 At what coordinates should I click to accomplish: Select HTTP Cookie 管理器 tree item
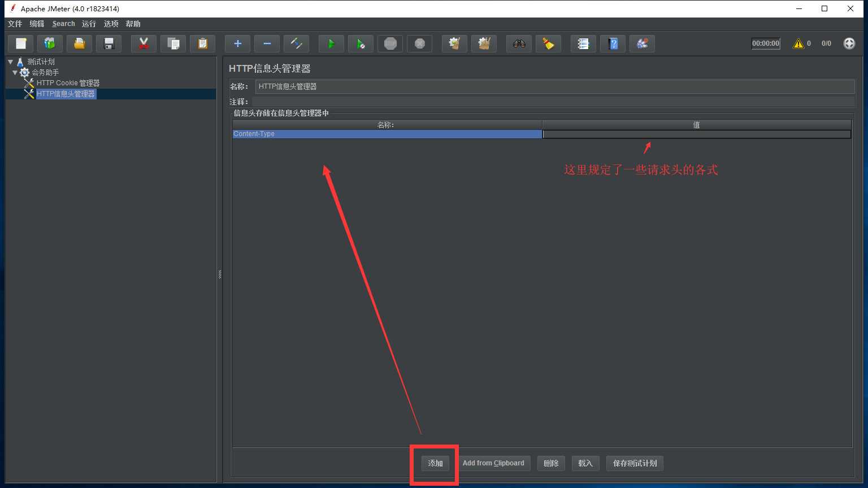click(x=68, y=83)
